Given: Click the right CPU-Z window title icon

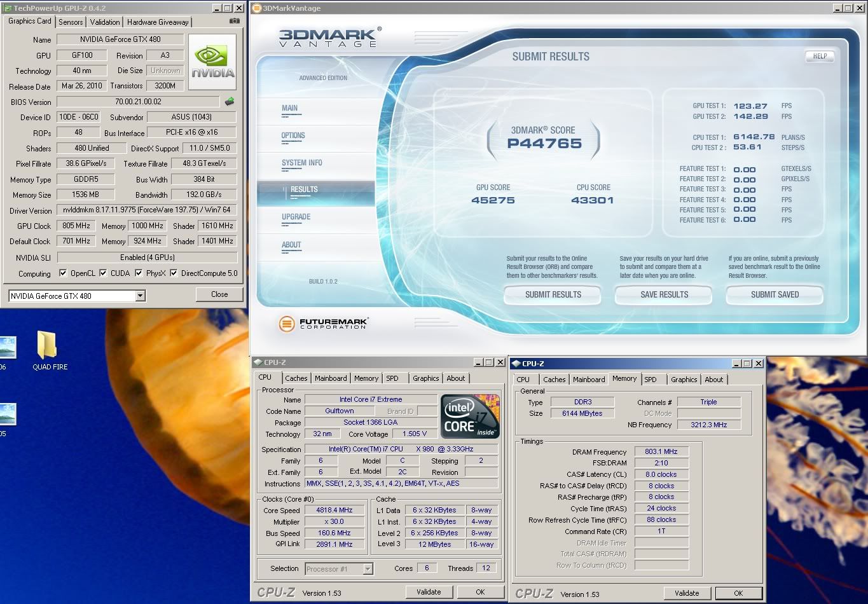Looking at the screenshot, I should [516, 364].
